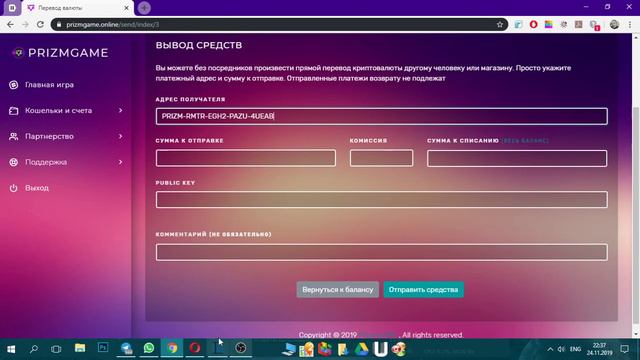Open the Windows notification center icon
The image size is (640, 360).
pos(624,349)
